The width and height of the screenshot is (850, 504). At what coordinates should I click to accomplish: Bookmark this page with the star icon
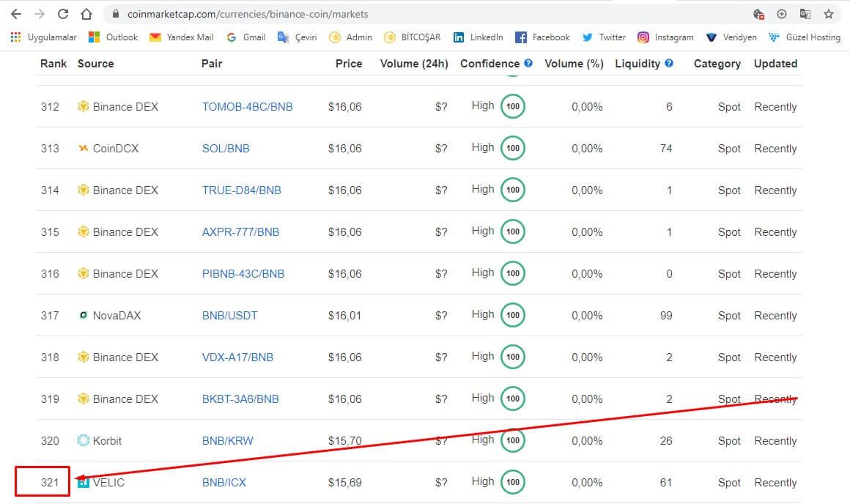tap(828, 14)
